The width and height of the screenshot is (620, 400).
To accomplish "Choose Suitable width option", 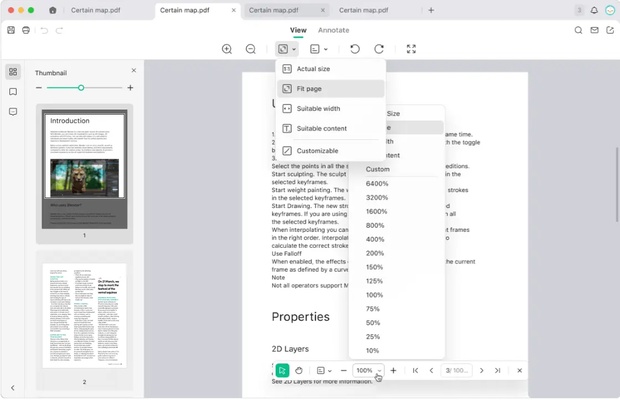I will (331, 108).
